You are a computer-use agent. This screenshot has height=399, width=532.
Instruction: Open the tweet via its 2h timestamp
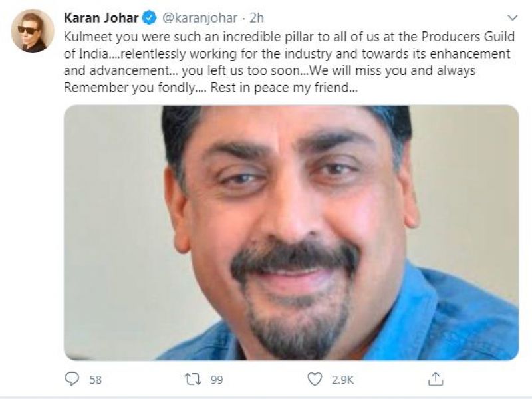pos(257,18)
